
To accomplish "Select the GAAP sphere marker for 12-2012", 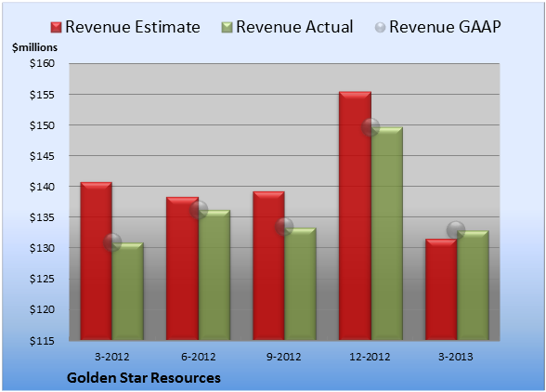I will tap(370, 127).
